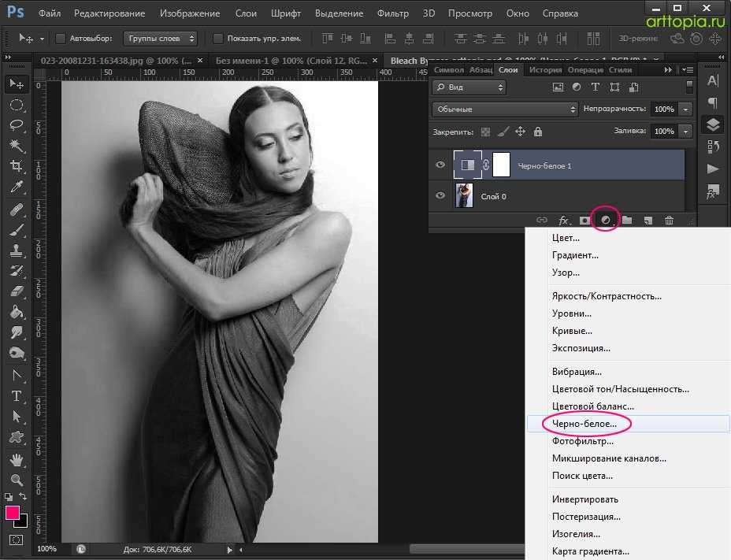Open Move tool preset picker arrow
Viewport: 731px width, 560px height.
coord(42,39)
